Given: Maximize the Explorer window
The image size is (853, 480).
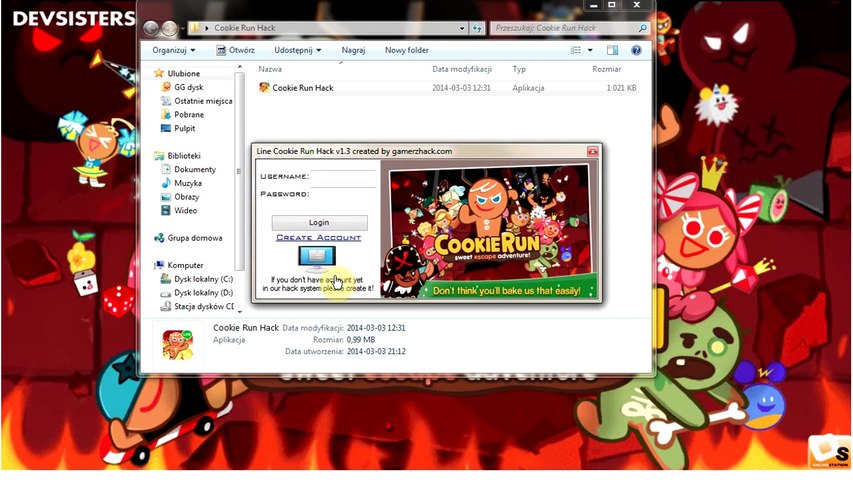Looking at the screenshot, I should [612, 5].
